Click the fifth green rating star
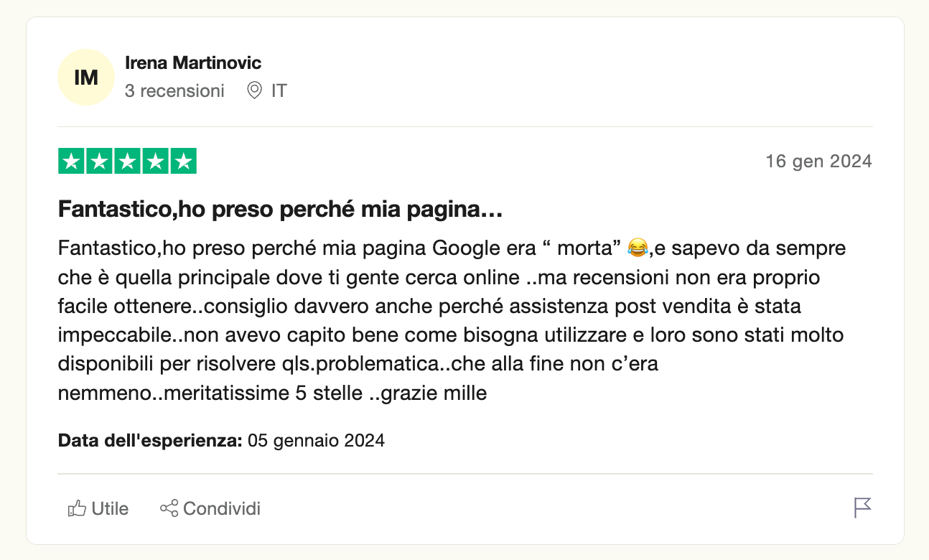929x560 pixels. 183,162
